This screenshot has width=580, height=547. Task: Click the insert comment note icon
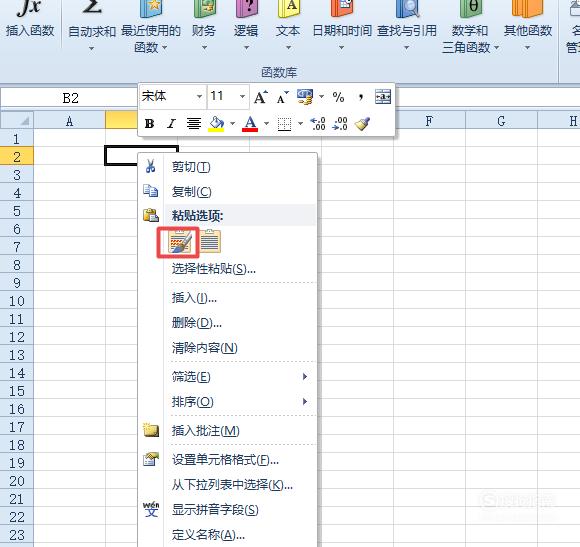(x=151, y=430)
